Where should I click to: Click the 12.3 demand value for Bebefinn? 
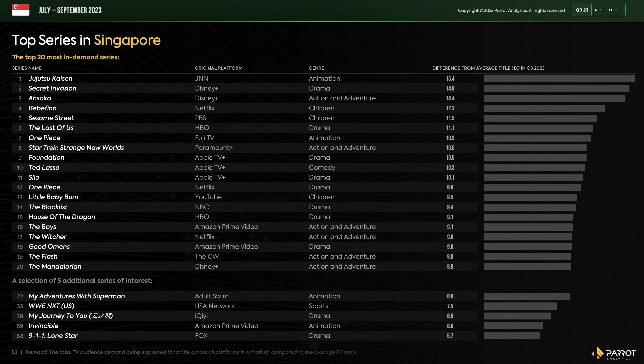click(450, 108)
